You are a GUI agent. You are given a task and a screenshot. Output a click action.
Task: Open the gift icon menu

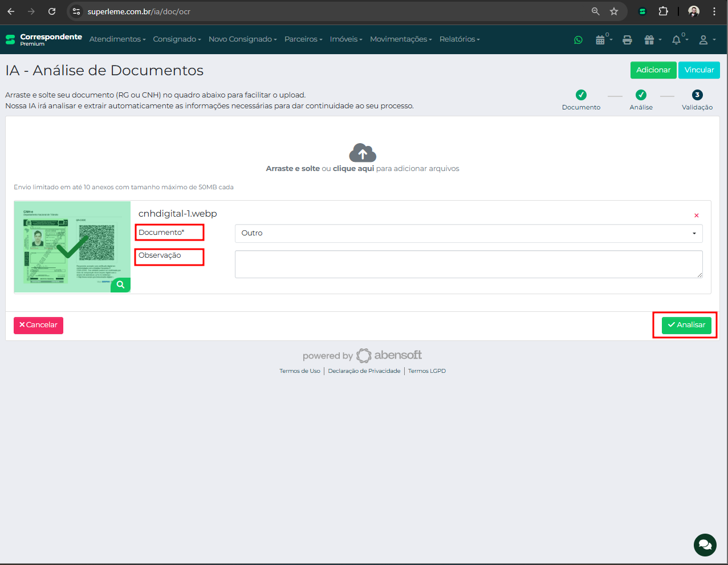coord(650,40)
